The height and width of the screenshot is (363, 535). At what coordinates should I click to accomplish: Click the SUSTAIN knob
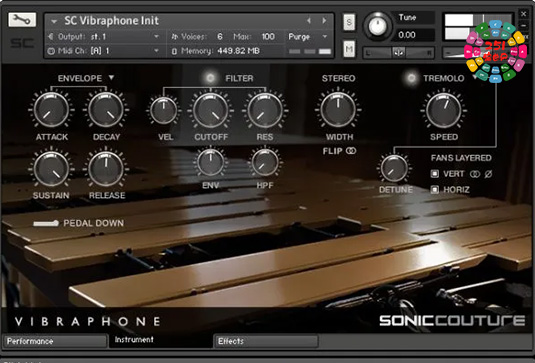point(51,169)
